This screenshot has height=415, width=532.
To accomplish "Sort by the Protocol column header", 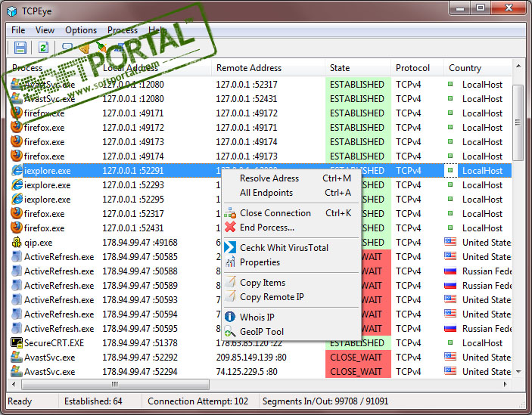I will (417, 68).
